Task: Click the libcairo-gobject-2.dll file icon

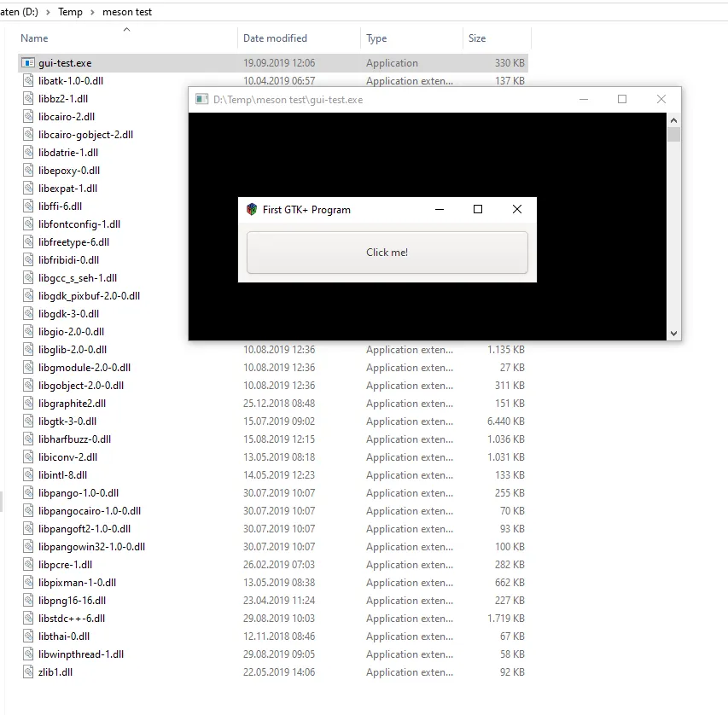Action: [x=28, y=135]
